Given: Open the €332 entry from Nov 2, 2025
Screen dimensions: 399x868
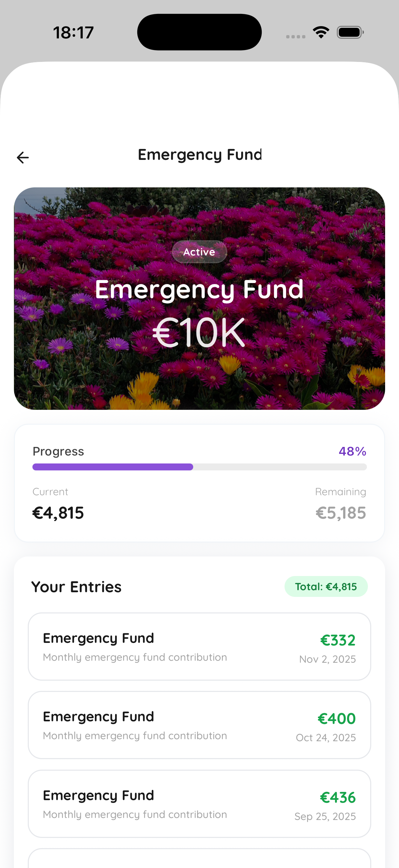Looking at the screenshot, I should [199, 646].
